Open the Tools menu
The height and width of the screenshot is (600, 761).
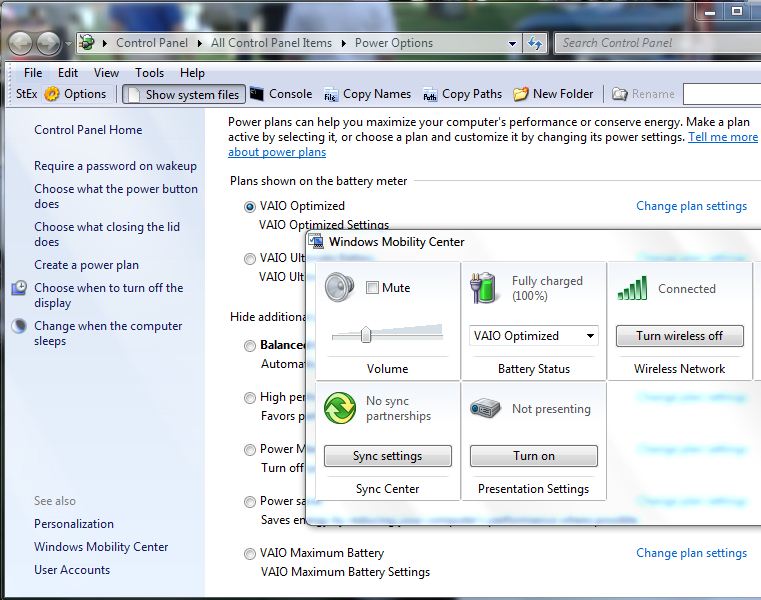pyautogui.click(x=149, y=73)
